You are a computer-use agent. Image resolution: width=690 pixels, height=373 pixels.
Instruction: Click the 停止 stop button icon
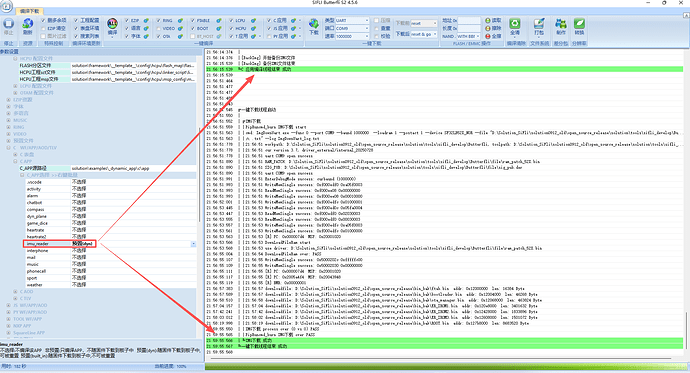(8, 24)
